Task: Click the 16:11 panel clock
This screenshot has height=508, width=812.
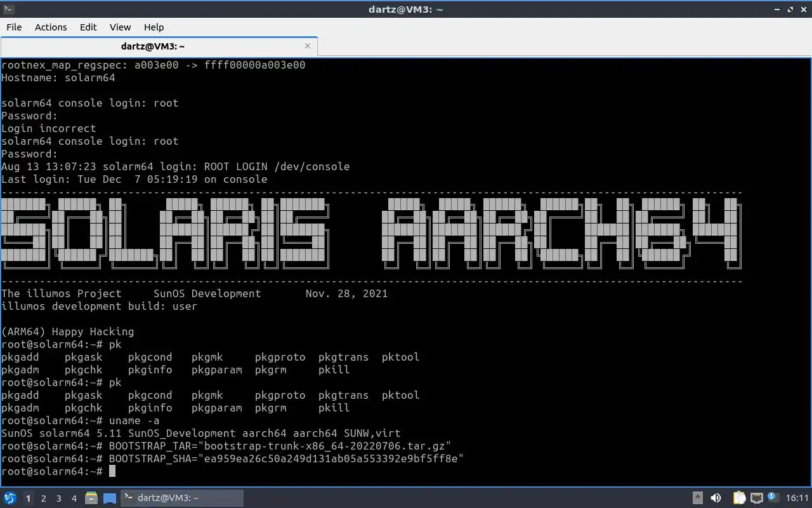Action: click(x=797, y=498)
